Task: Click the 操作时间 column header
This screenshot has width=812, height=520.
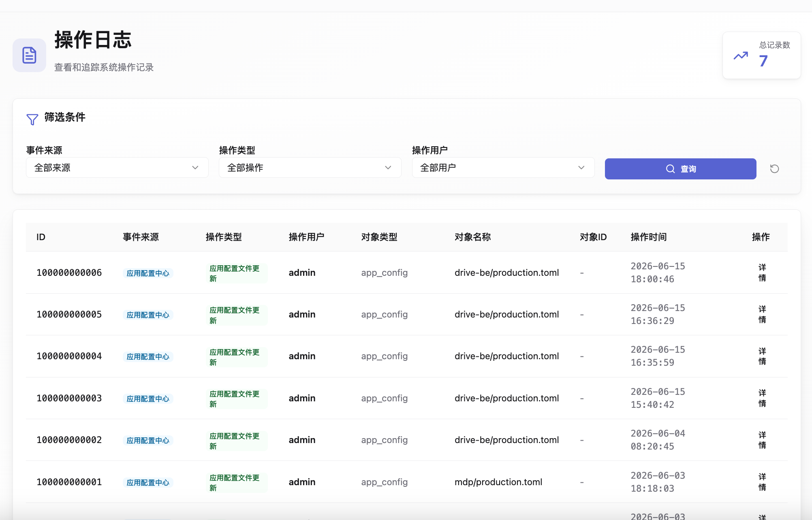Action: click(648, 237)
